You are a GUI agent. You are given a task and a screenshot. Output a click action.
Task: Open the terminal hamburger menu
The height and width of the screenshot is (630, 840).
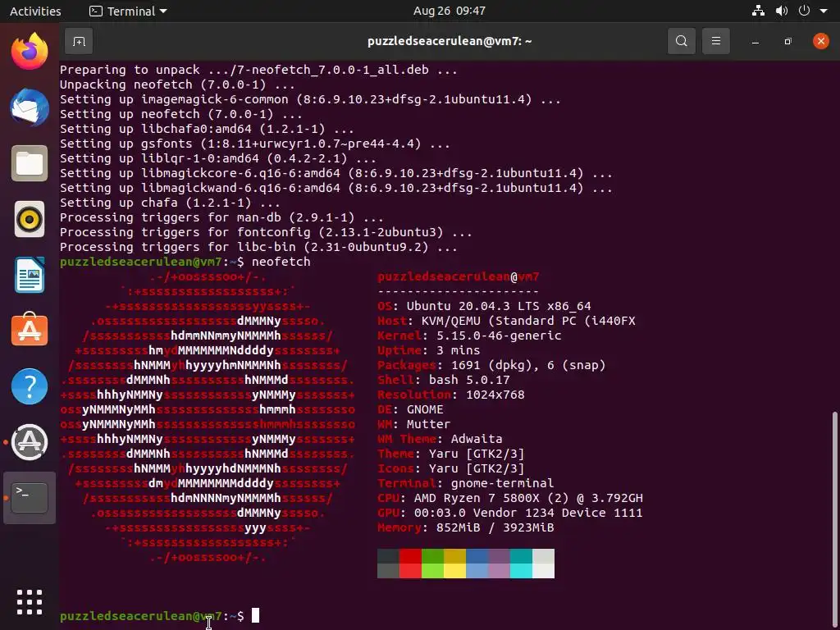[715, 41]
